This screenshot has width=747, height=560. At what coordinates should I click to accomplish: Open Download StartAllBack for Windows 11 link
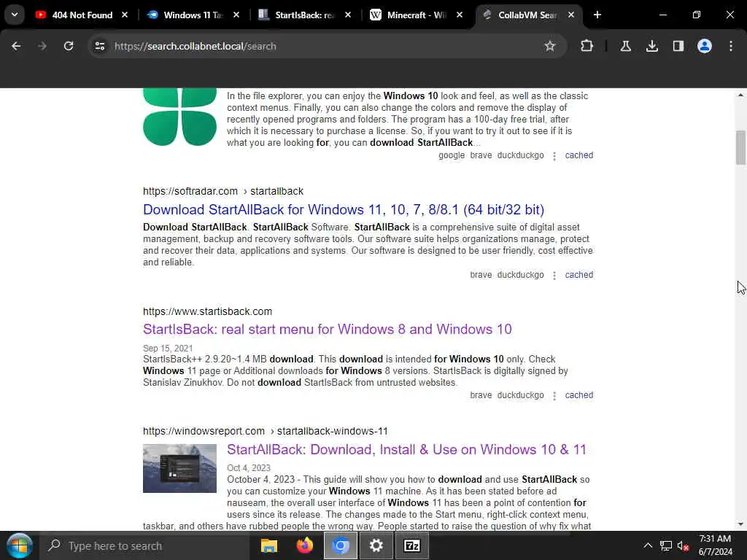coord(344,209)
